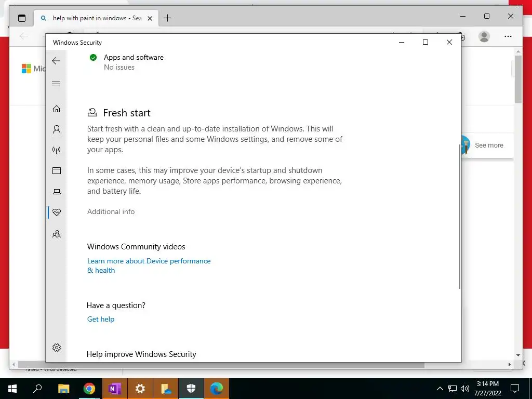532x399 pixels.
Task: Open Windows Security settings gear
Action: coord(57,348)
